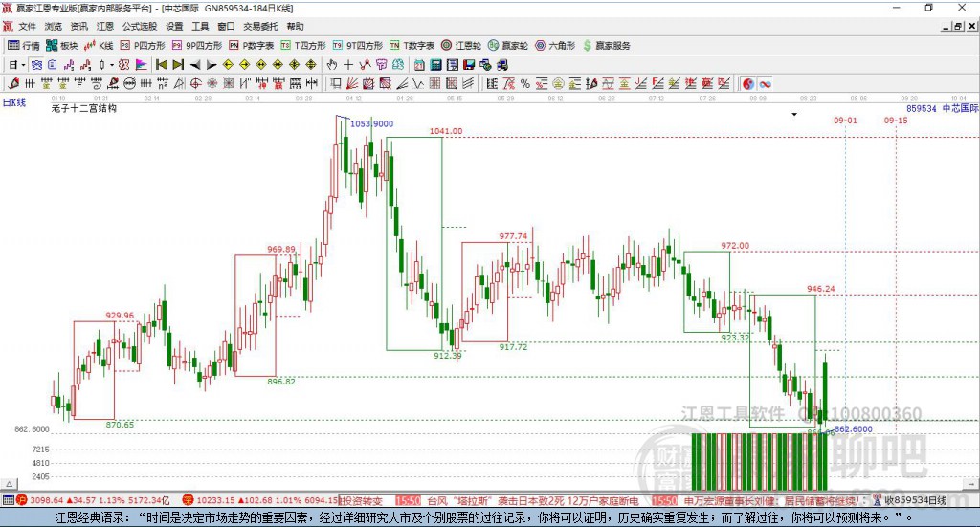Click the 深 index icon in status bar
Screen dimensions: 980x527
188,500
